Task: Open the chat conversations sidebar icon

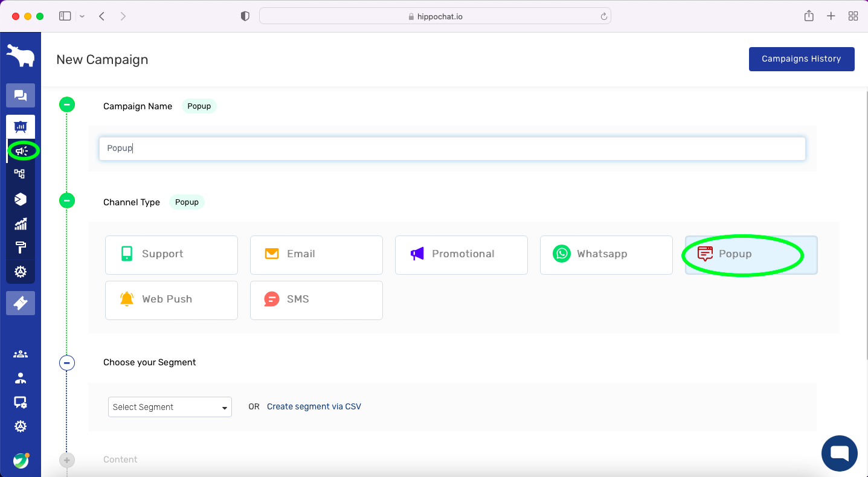Action: [x=21, y=95]
